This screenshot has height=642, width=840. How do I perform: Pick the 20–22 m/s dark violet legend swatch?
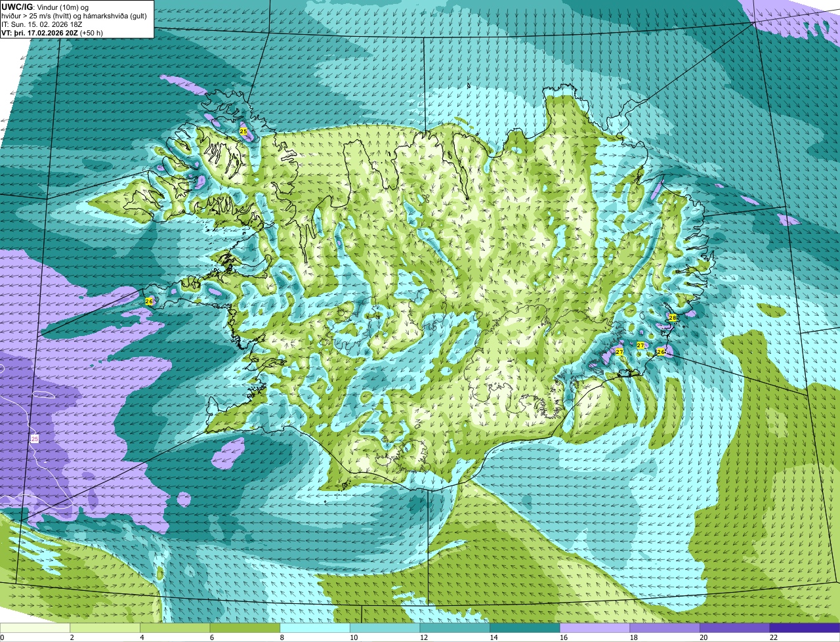click(x=735, y=628)
